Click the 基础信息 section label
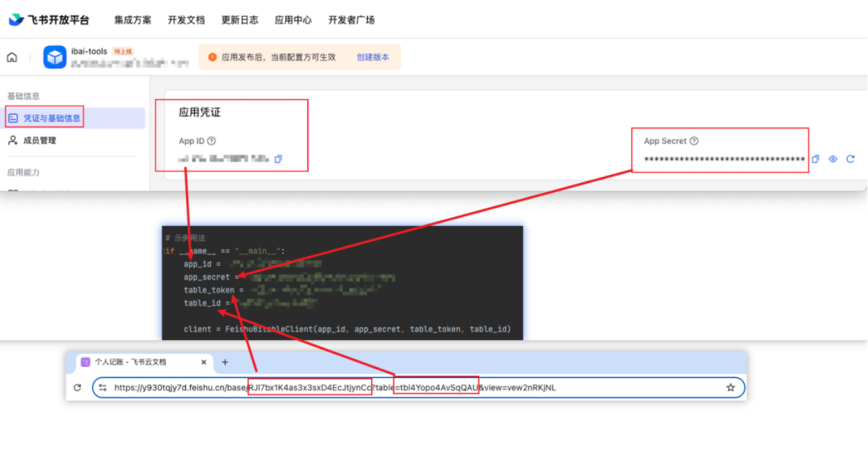The height and width of the screenshot is (453, 868). point(24,96)
